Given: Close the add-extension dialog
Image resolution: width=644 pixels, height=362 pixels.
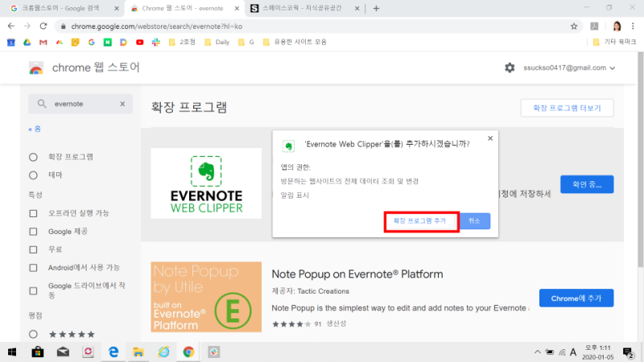Looking at the screenshot, I should tap(490, 138).
